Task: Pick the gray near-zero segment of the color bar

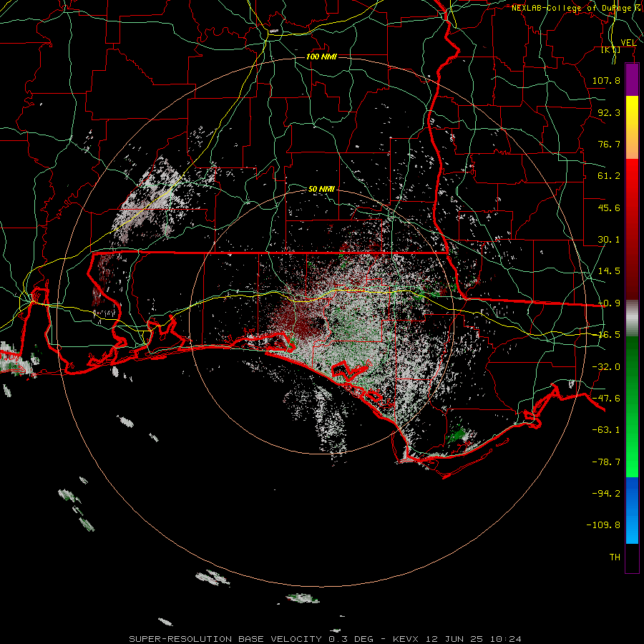Action: 632,318
